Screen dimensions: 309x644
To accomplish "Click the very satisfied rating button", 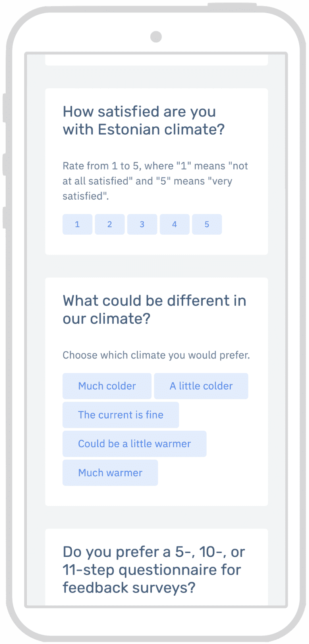I will (207, 224).
